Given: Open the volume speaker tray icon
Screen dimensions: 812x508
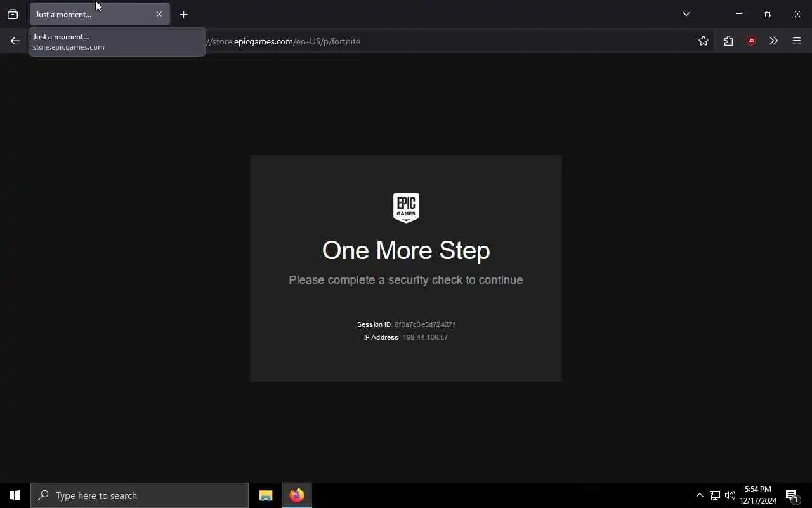Looking at the screenshot, I should tap(730, 495).
